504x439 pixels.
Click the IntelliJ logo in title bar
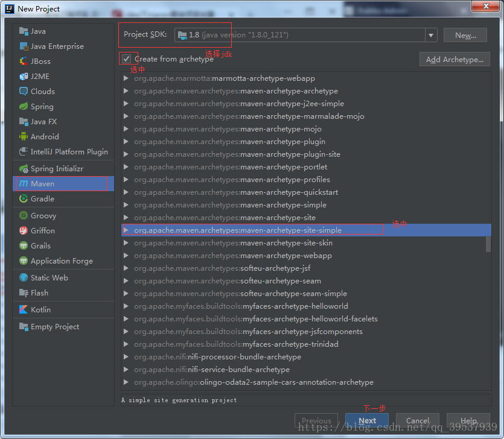point(10,8)
